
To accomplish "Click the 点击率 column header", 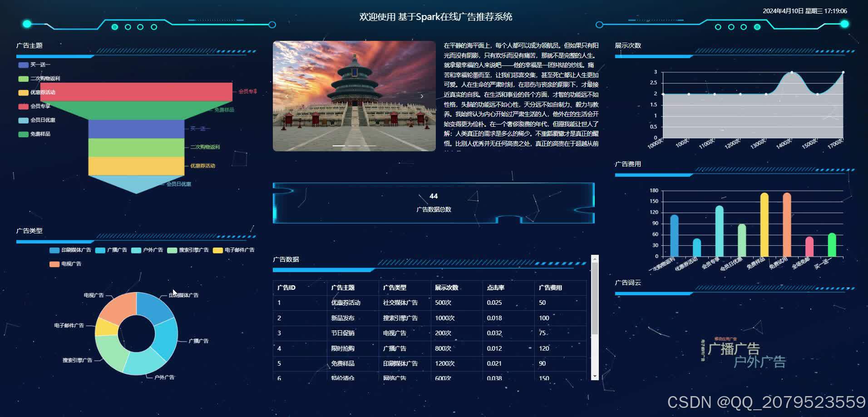I will pyautogui.click(x=497, y=288).
